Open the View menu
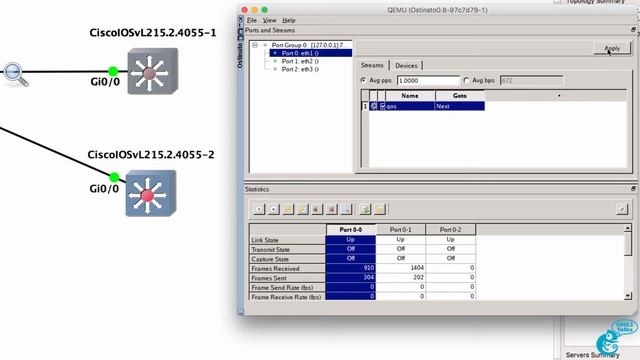This screenshot has height=360, width=640. pos(269,20)
